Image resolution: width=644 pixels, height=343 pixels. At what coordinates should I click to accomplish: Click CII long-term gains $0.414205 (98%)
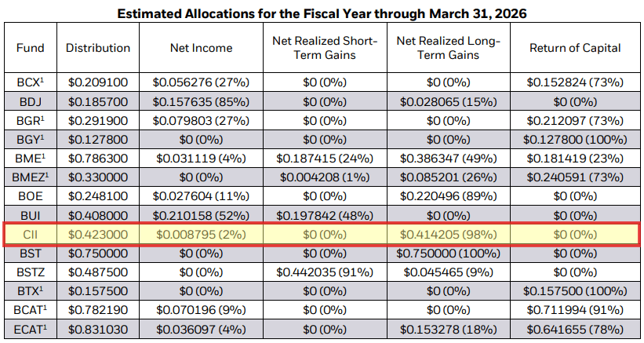coord(449,234)
